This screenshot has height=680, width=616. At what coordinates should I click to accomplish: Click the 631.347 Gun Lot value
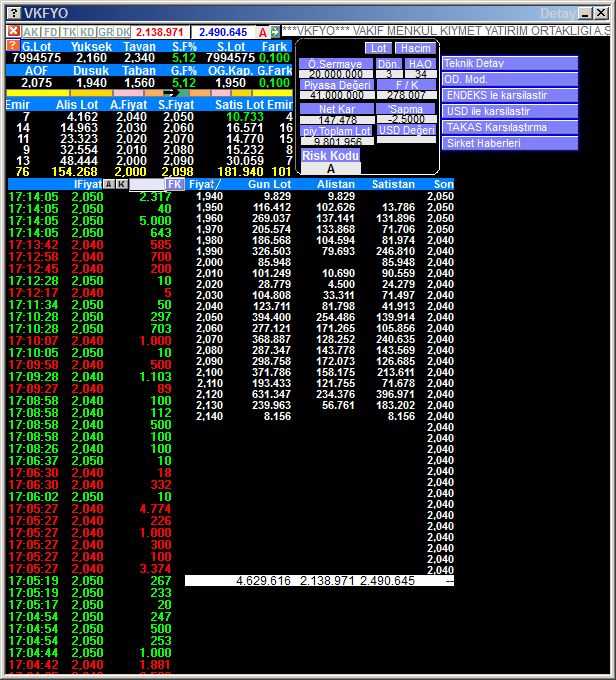coord(271,394)
